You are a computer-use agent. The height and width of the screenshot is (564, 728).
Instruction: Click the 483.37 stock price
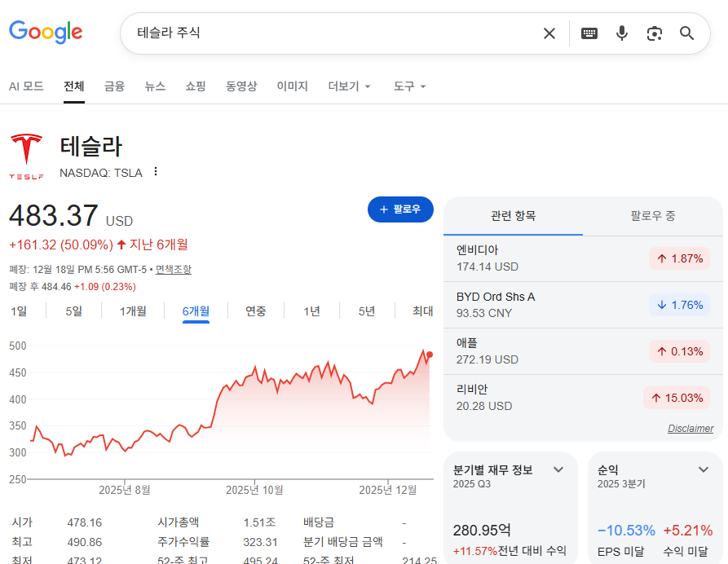coord(53,216)
